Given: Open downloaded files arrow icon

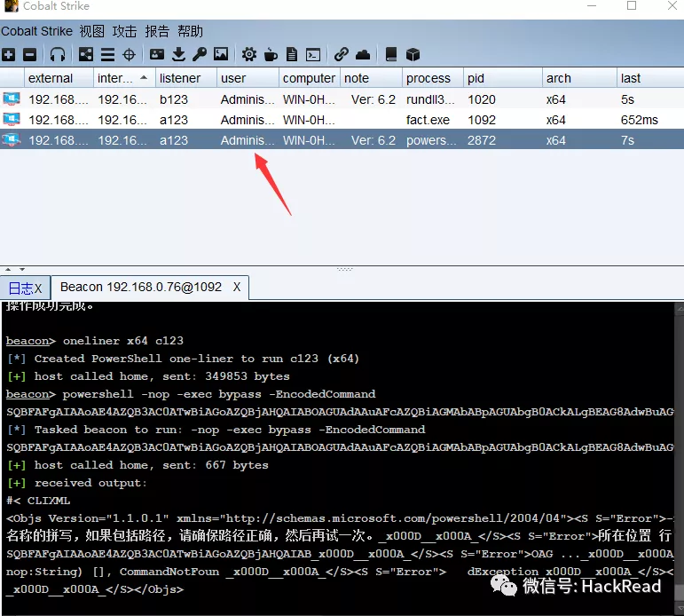Looking at the screenshot, I should (178, 54).
